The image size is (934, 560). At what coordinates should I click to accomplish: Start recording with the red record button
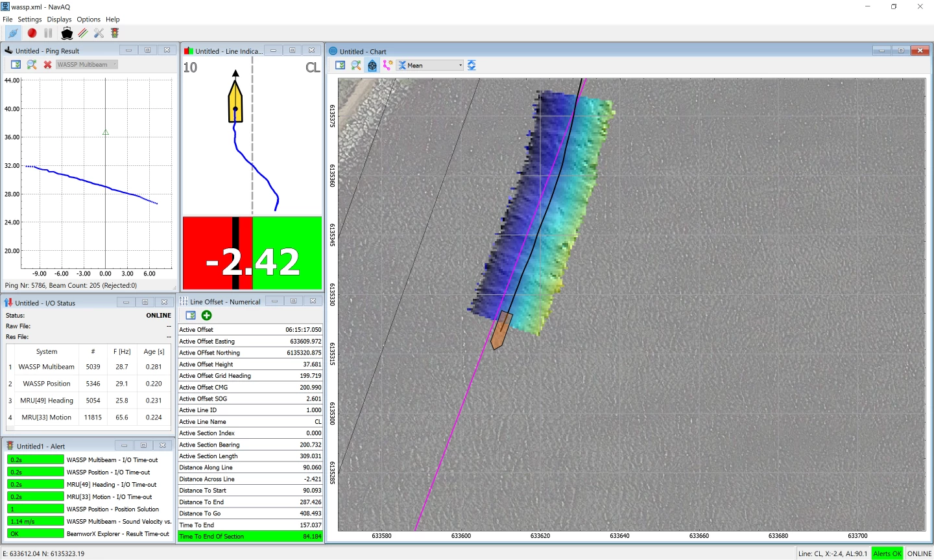pyautogui.click(x=32, y=33)
